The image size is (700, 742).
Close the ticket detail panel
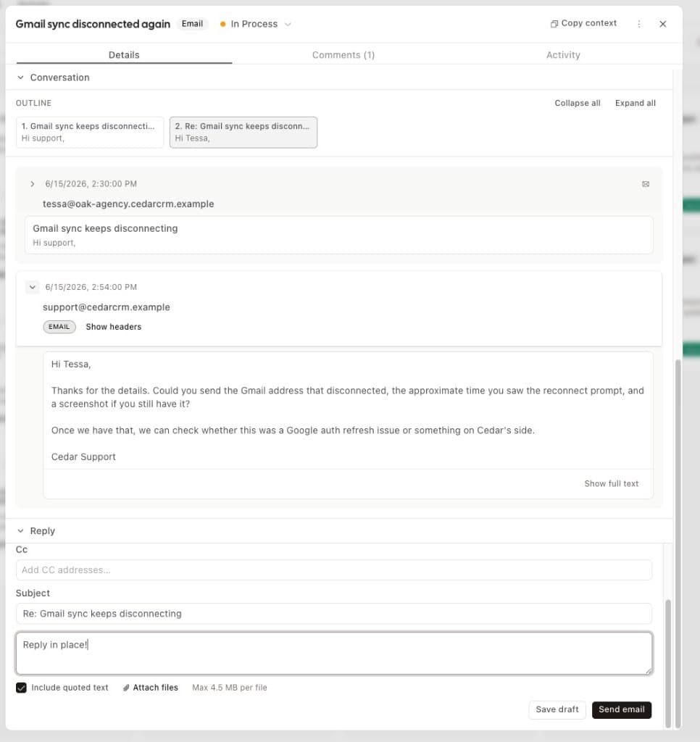click(662, 24)
